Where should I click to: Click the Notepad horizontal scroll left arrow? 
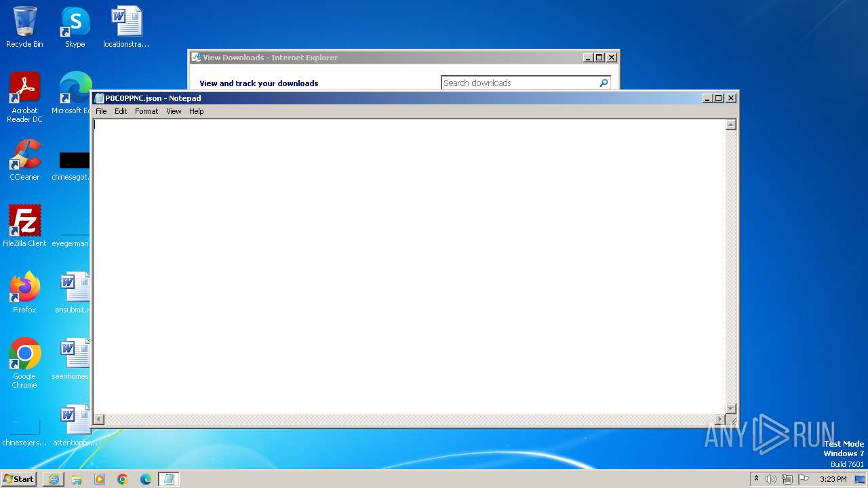coord(99,420)
